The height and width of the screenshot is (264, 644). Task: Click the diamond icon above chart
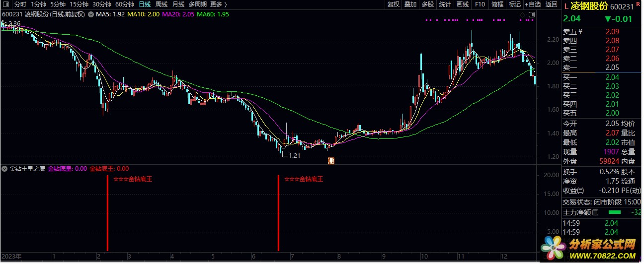[x=523, y=15]
